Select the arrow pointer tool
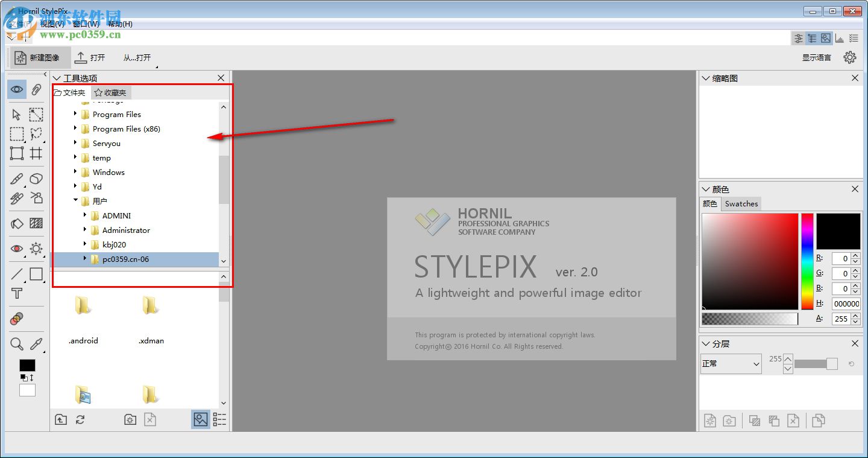Image resolution: width=868 pixels, height=458 pixels. (17, 115)
